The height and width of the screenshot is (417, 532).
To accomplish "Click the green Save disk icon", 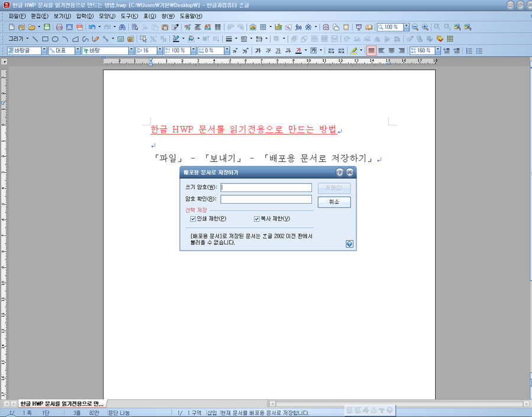I will click(47, 27).
